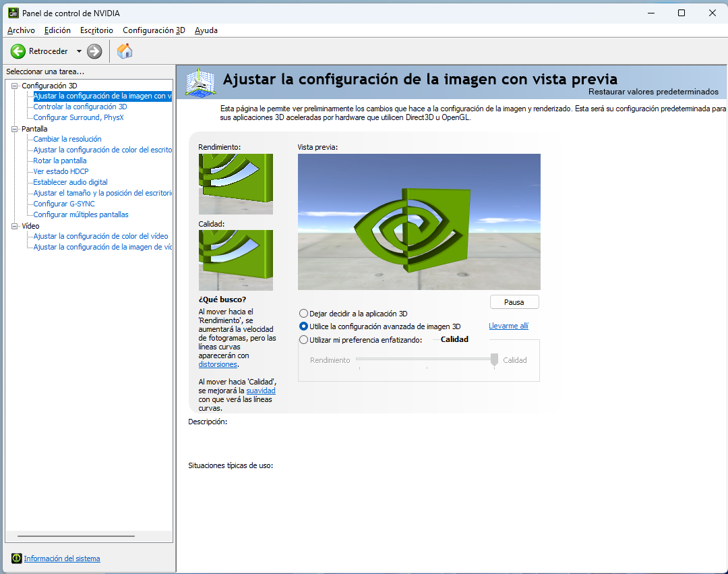Viewport: 728px width, 574px height.
Task: Follow the 'Llevarme allí' link
Action: pos(508,326)
